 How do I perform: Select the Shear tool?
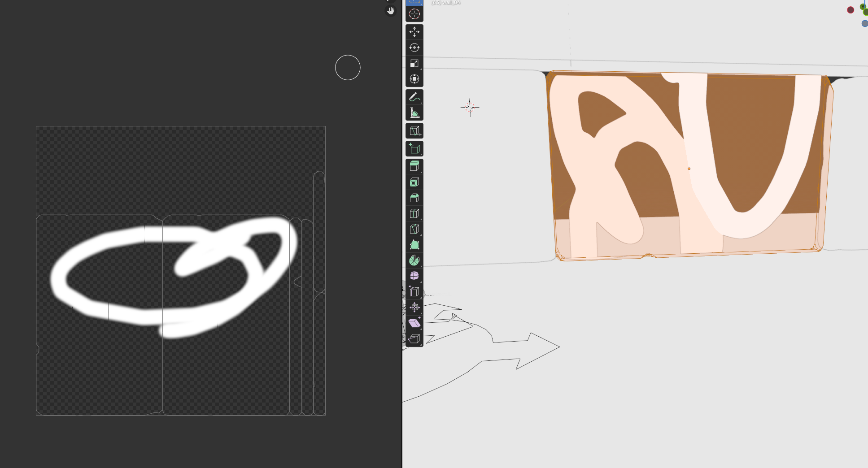(x=414, y=323)
